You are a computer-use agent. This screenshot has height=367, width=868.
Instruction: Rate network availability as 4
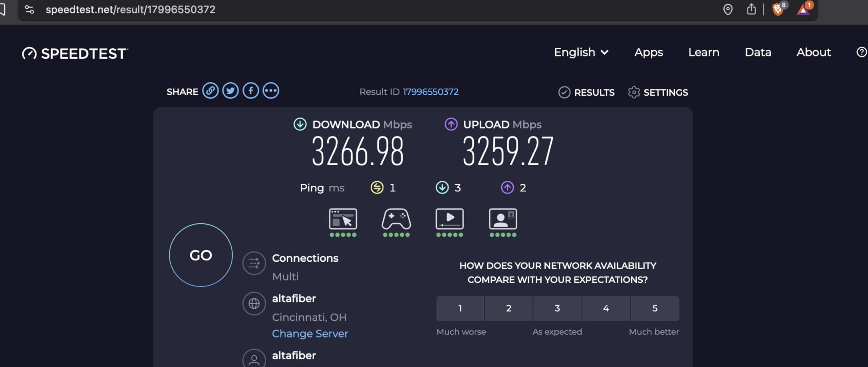click(x=606, y=308)
